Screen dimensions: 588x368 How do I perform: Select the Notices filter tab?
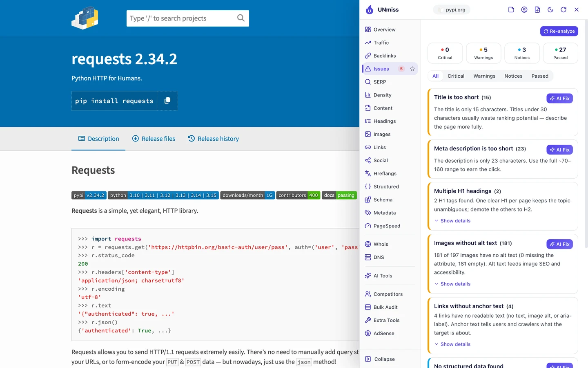tap(513, 76)
